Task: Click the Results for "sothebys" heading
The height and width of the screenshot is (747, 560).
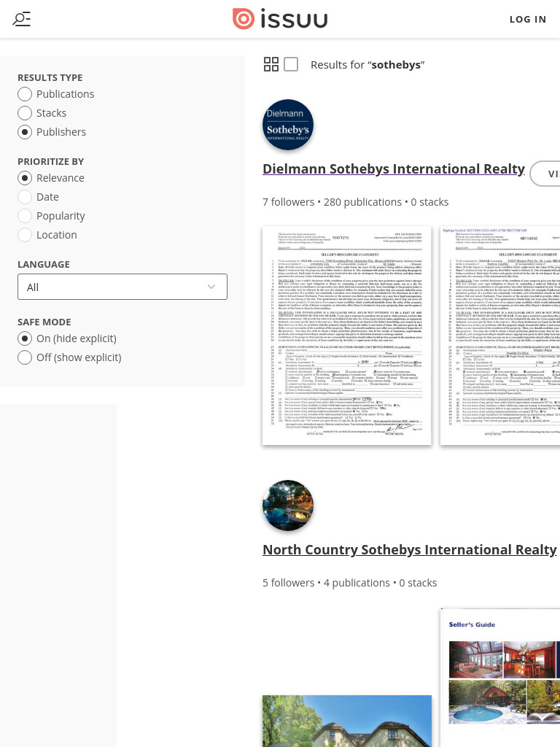Action: coord(367,65)
